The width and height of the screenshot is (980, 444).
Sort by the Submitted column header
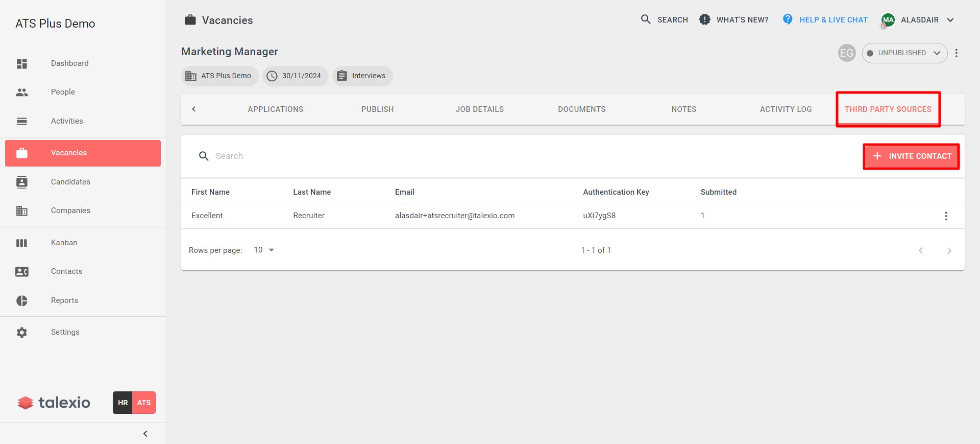[719, 192]
